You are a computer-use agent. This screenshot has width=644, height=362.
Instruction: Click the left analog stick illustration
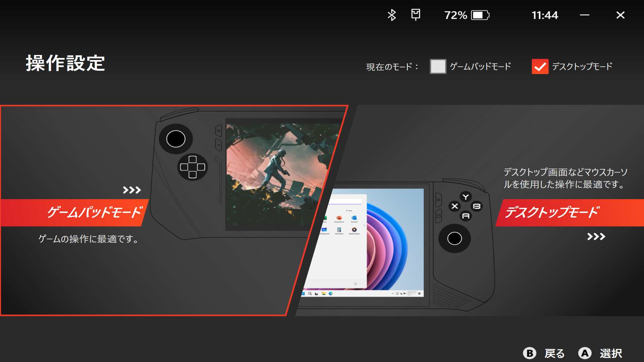(x=176, y=139)
